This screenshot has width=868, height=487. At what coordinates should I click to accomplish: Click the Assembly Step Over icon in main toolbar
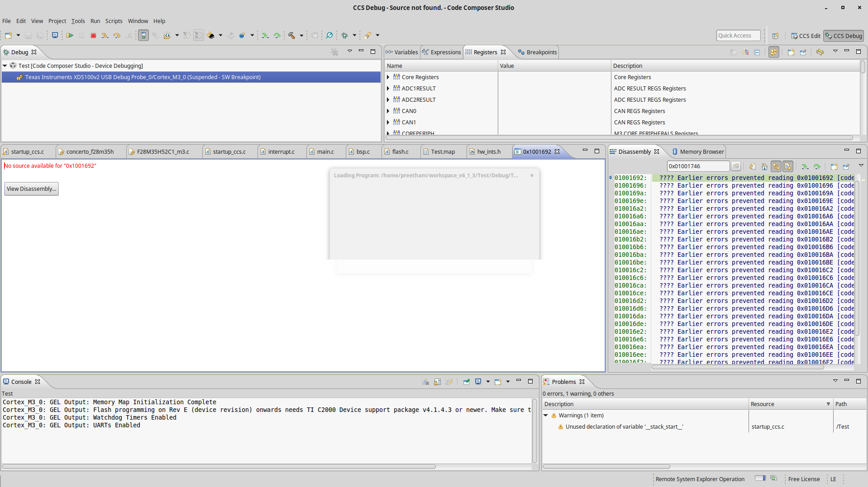277,35
